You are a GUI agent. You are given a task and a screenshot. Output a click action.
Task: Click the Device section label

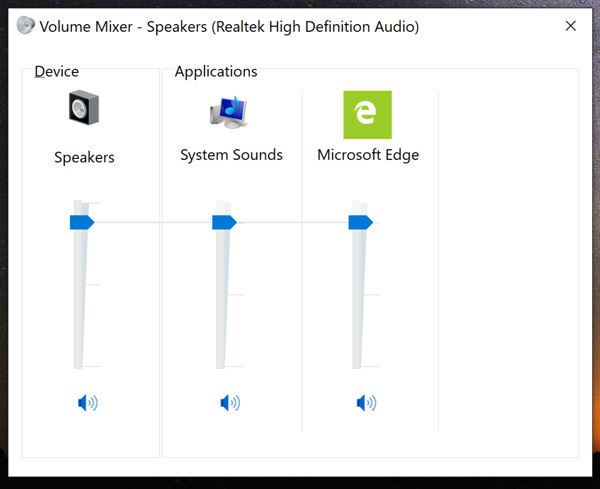[x=56, y=72]
